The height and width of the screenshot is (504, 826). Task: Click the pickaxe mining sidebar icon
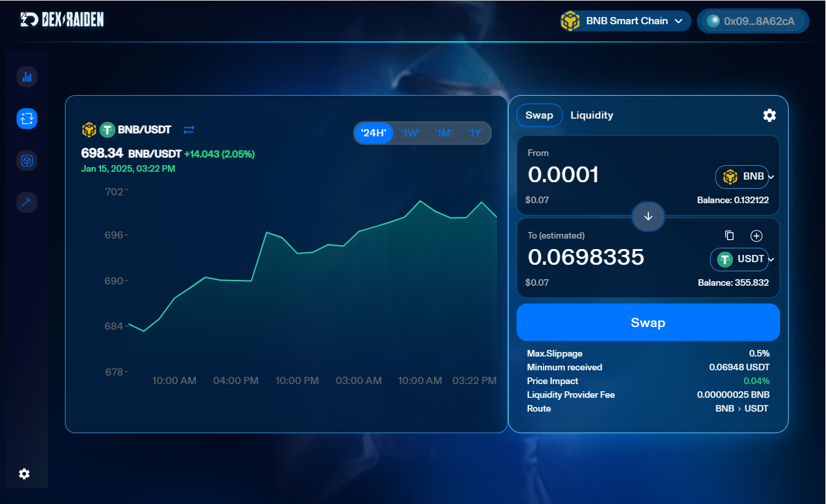coord(27,202)
